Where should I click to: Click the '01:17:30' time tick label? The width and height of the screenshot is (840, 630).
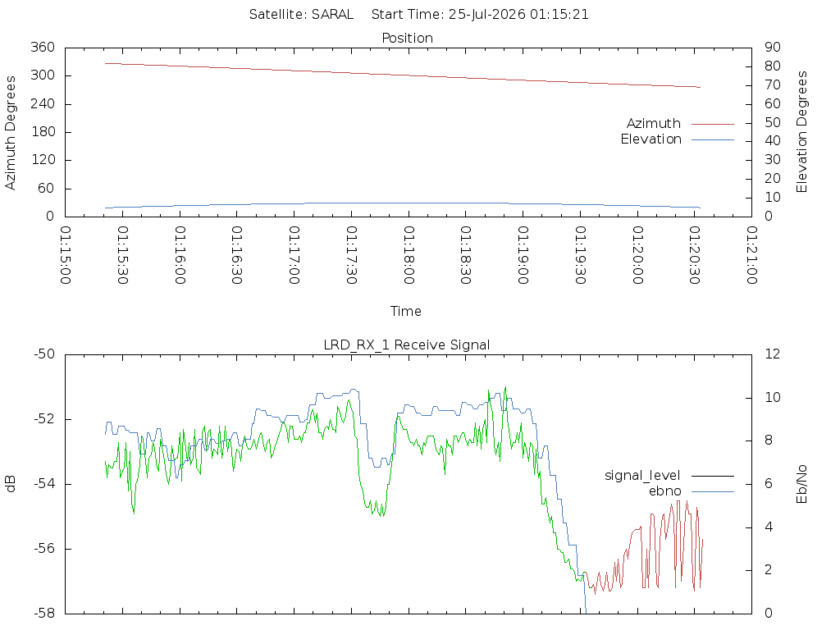click(351, 255)
